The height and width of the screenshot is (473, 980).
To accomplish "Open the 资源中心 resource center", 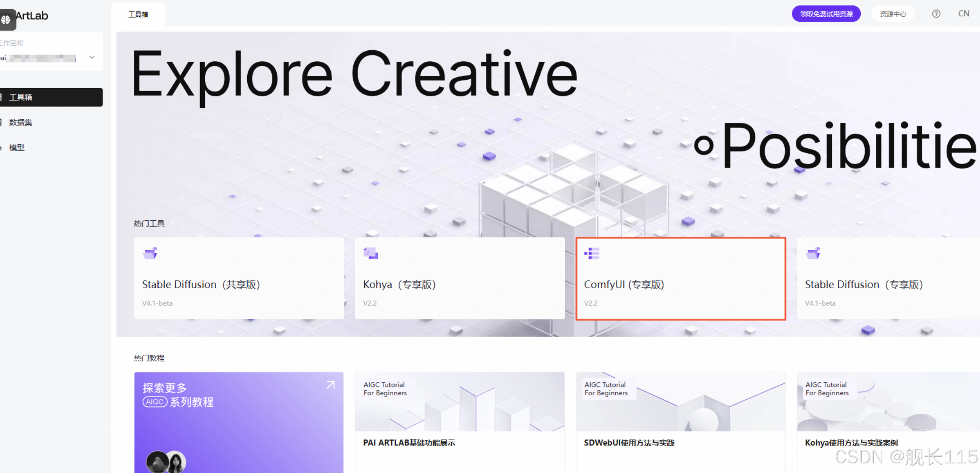I will (893, 13).
